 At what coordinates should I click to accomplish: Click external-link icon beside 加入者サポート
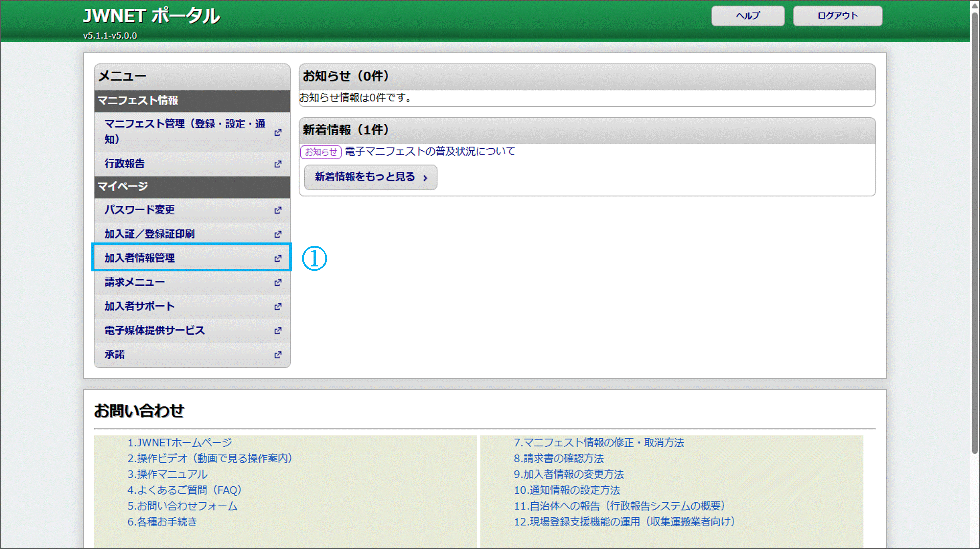point(278,306)
